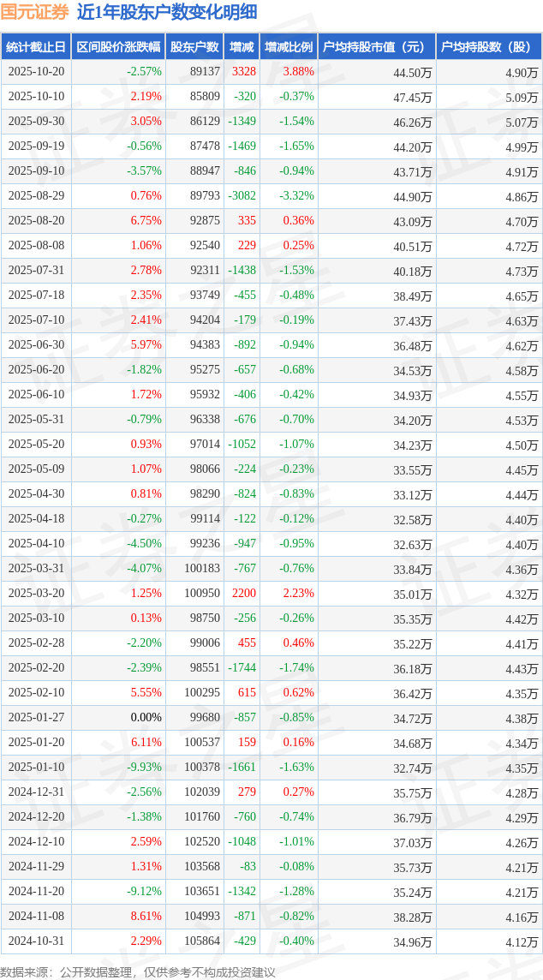Click the 数据来源 footer note

pos(138,971)
